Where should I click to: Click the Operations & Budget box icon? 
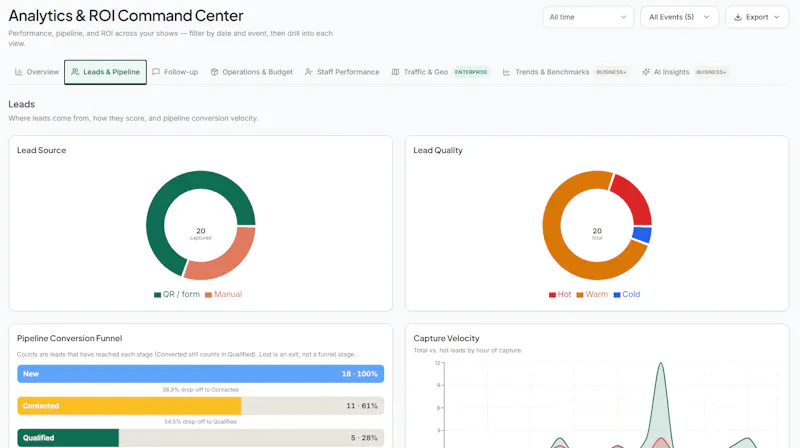(214, 72)
